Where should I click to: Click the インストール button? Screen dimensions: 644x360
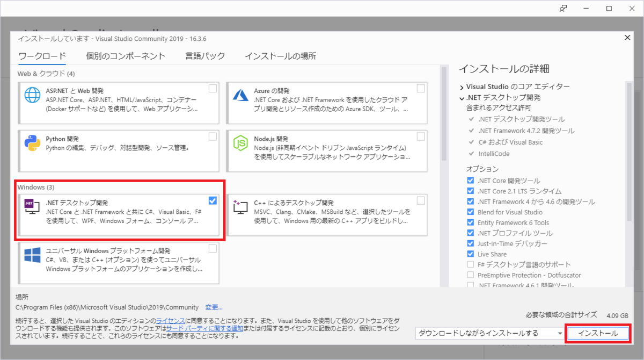tap(597, 333)
